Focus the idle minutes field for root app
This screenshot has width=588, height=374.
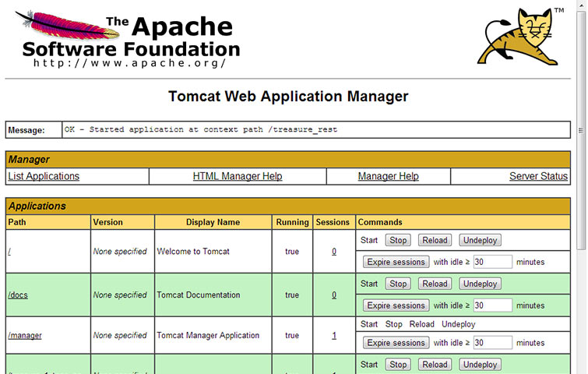click(x=492, y=262)
